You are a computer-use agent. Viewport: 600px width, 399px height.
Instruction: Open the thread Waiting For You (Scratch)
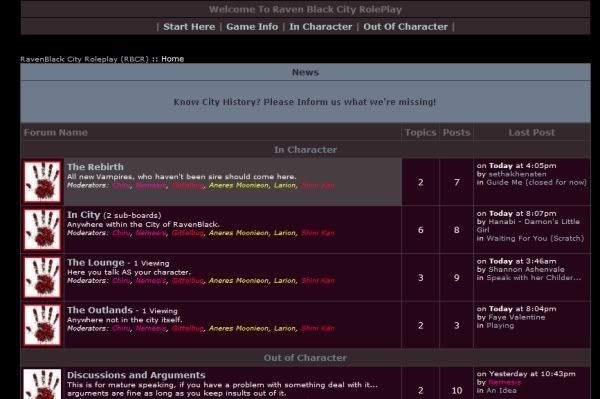[535, 238]
